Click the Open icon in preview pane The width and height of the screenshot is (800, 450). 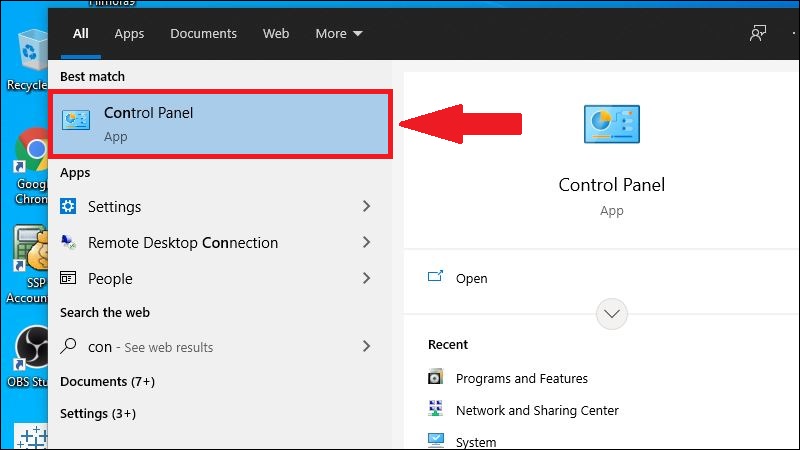click(x=435, y=277)
